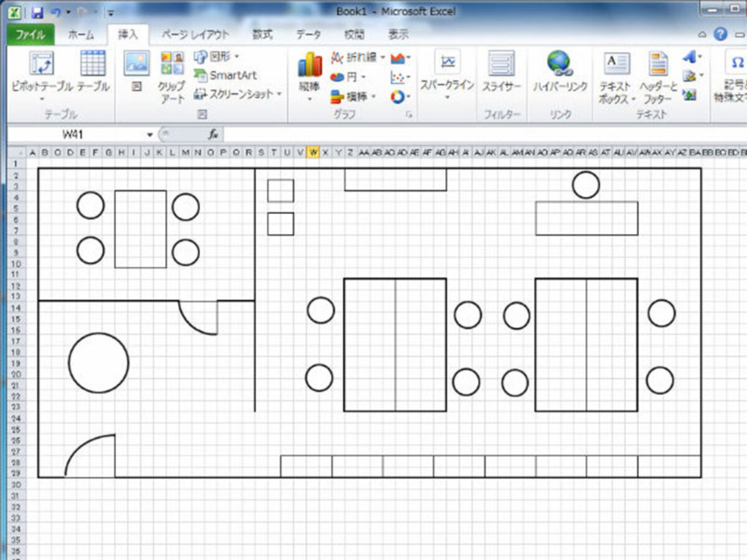The width and height of the screenshot is (747, 560).
Task: Click the fx Insert Function icon
Action: tap(213, 134)
